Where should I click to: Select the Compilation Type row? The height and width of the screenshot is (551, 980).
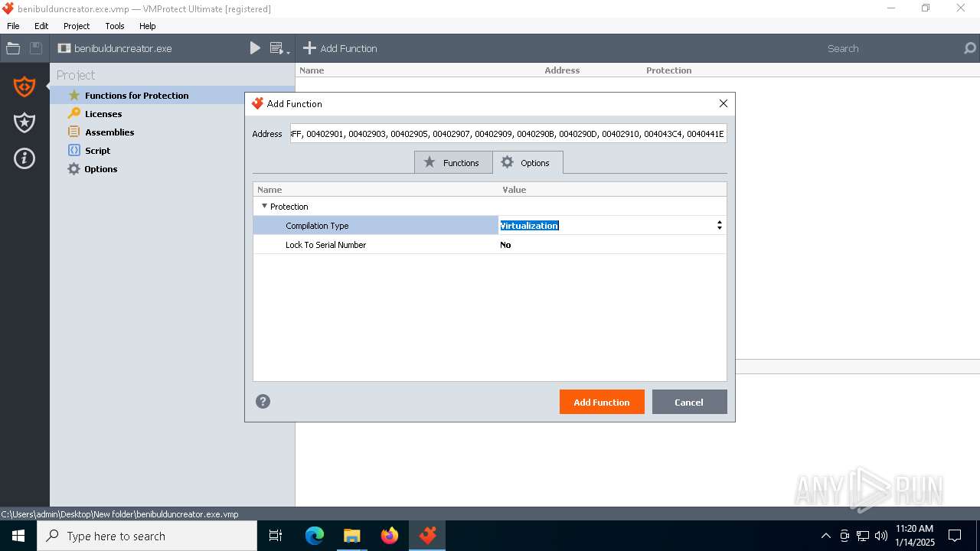[x=490, y=226]
